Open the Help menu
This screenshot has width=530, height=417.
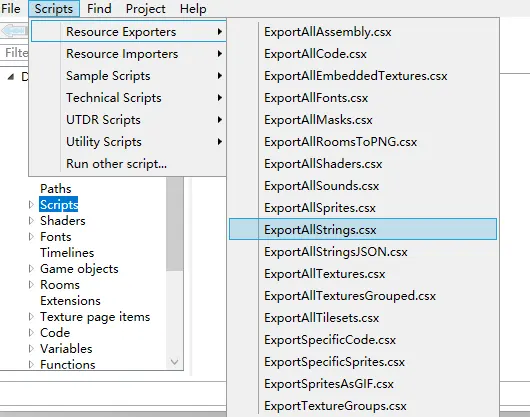coord(193,8)
